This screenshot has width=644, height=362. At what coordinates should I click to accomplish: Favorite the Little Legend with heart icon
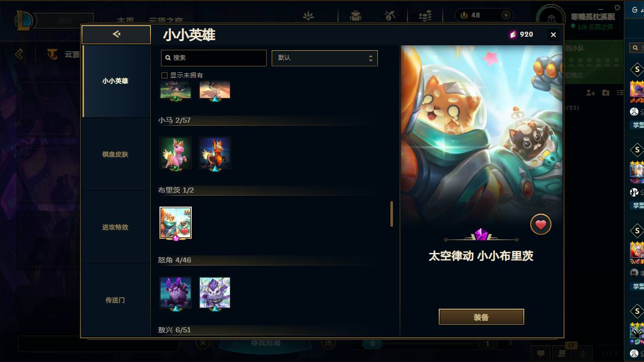click(x=541, y=225)
